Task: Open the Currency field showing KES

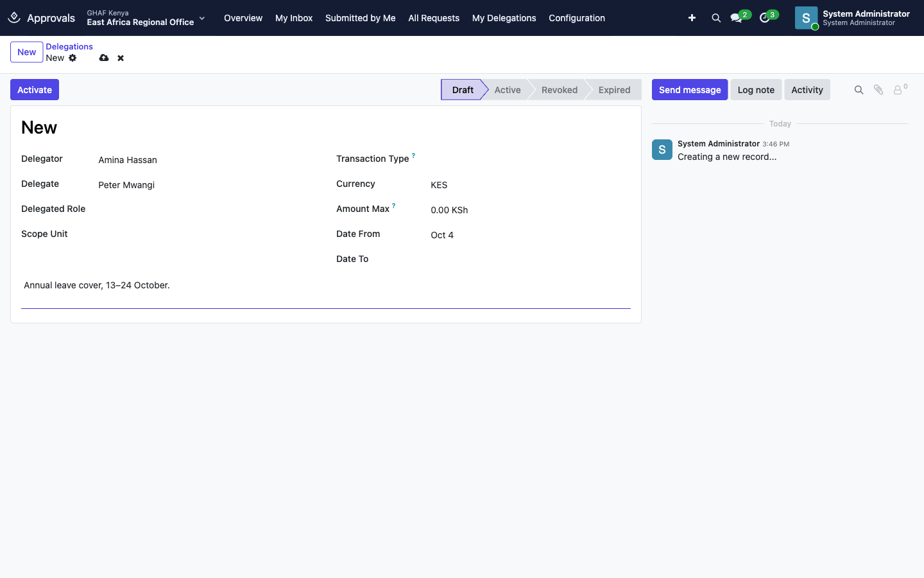Action: [x=531, y=185]
